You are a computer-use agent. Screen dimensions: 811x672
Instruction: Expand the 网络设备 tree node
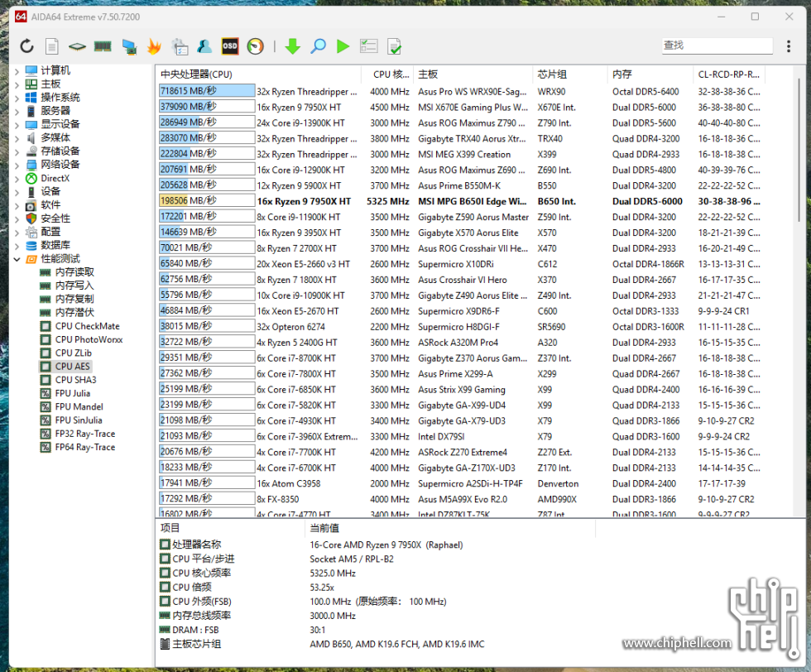17,165
